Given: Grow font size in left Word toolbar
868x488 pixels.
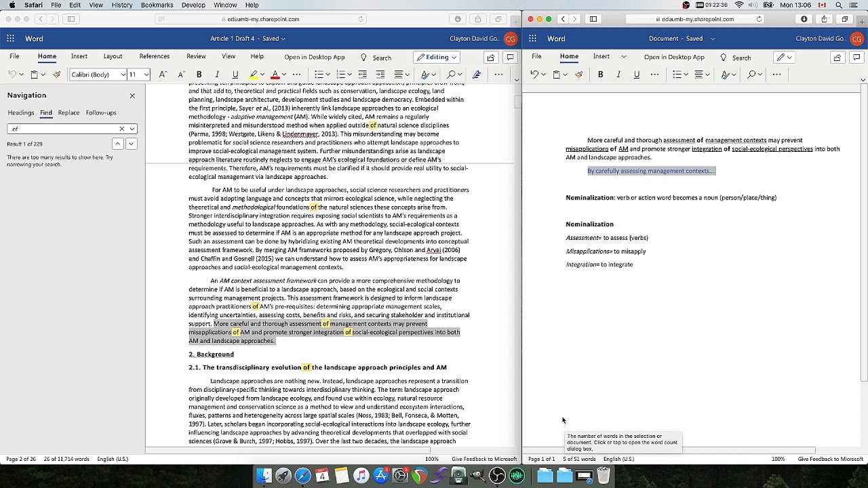Looking at the screenshot, I should point(163,74).
